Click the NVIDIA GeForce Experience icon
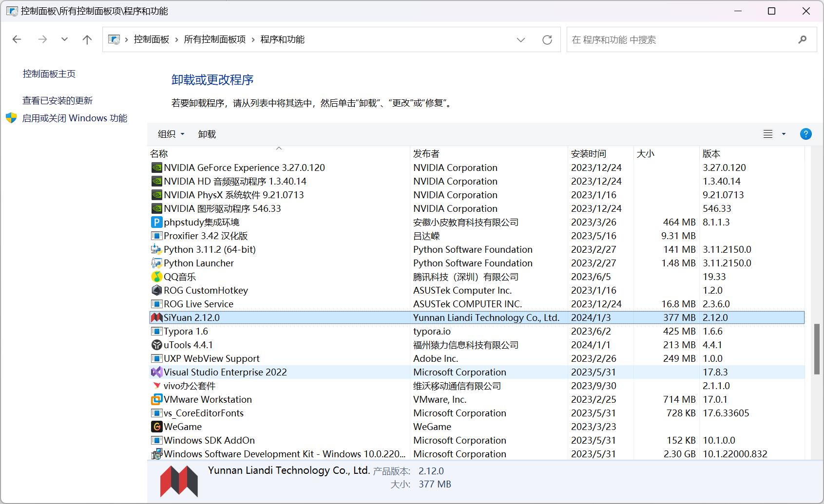Screen dimensions: 824x504 point(156,167)
